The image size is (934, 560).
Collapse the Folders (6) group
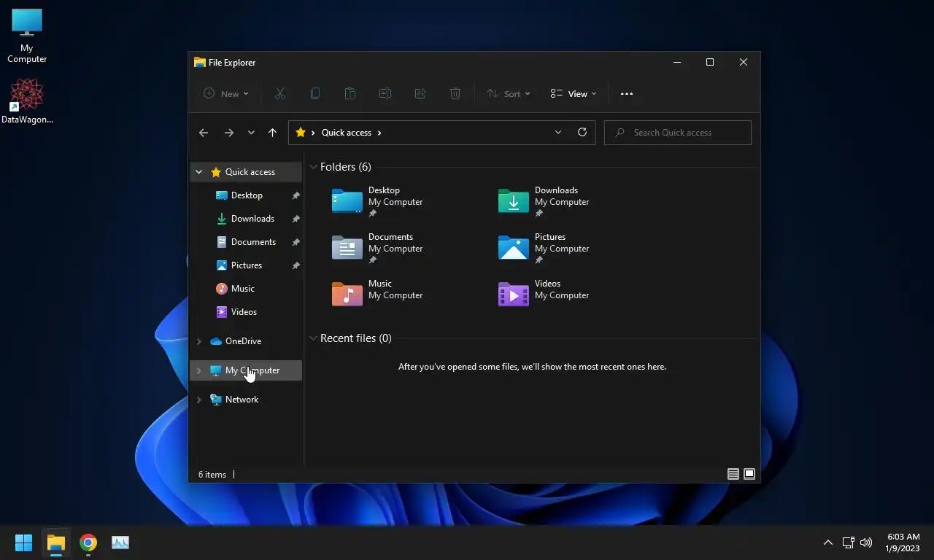313,167
